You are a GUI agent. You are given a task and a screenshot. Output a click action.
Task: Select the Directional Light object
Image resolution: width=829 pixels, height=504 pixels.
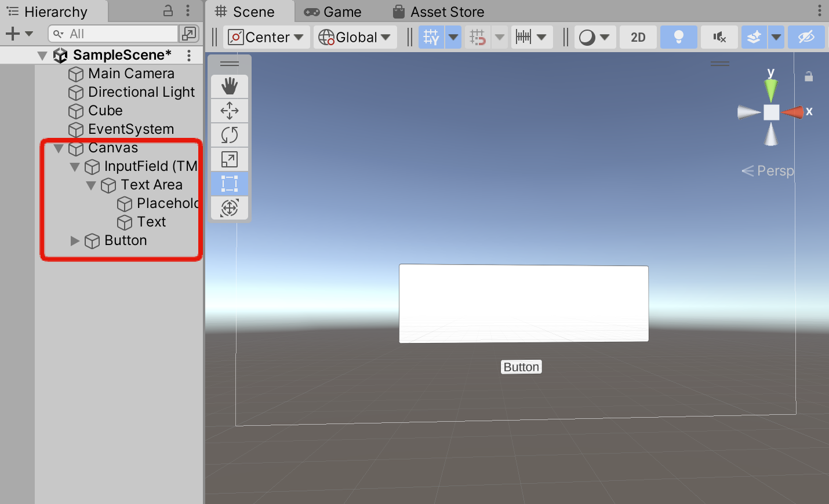[x=141, y=92]
